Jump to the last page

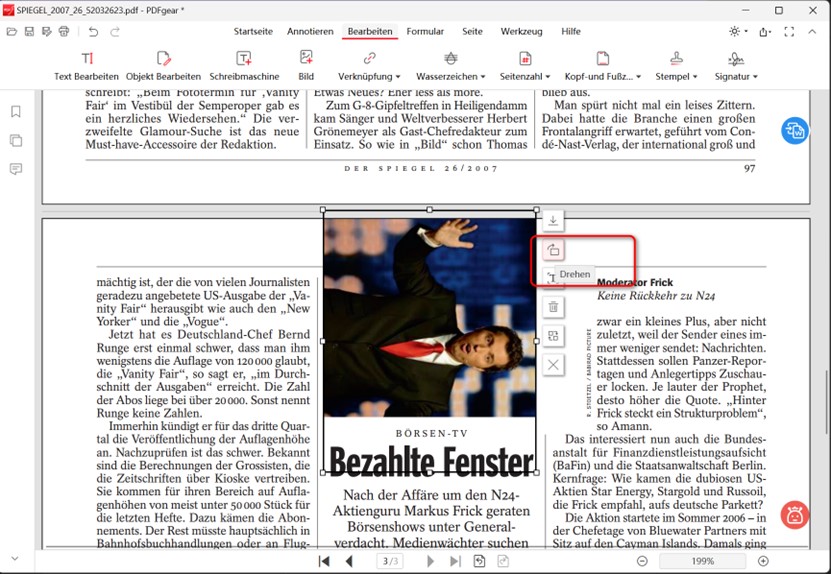455,561
